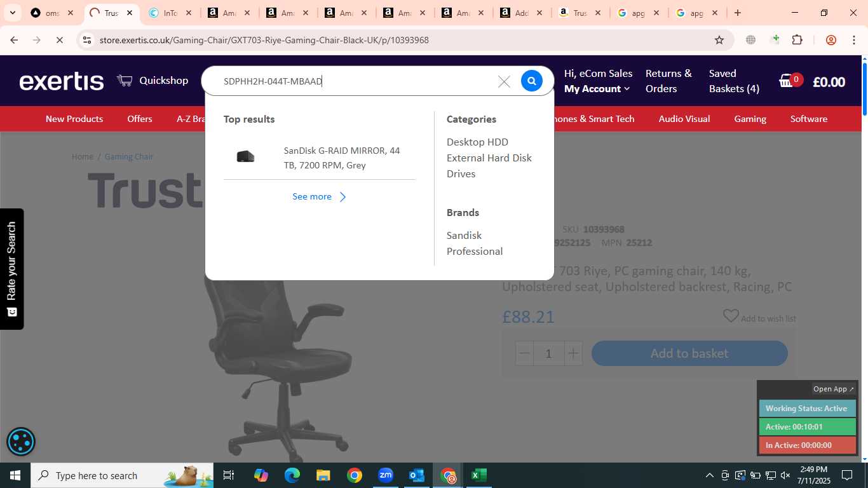Open Saved Baskets (4) link
Image resolution: width=868 pixels, height=488 pixels.
734,81
